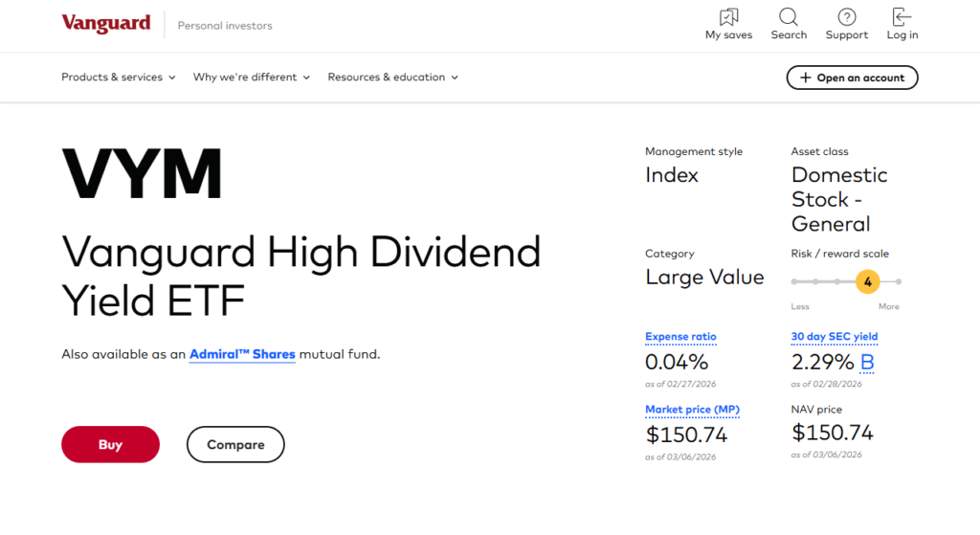
Task: Click the Log in arrow icon
Action: tap(902, 17)
